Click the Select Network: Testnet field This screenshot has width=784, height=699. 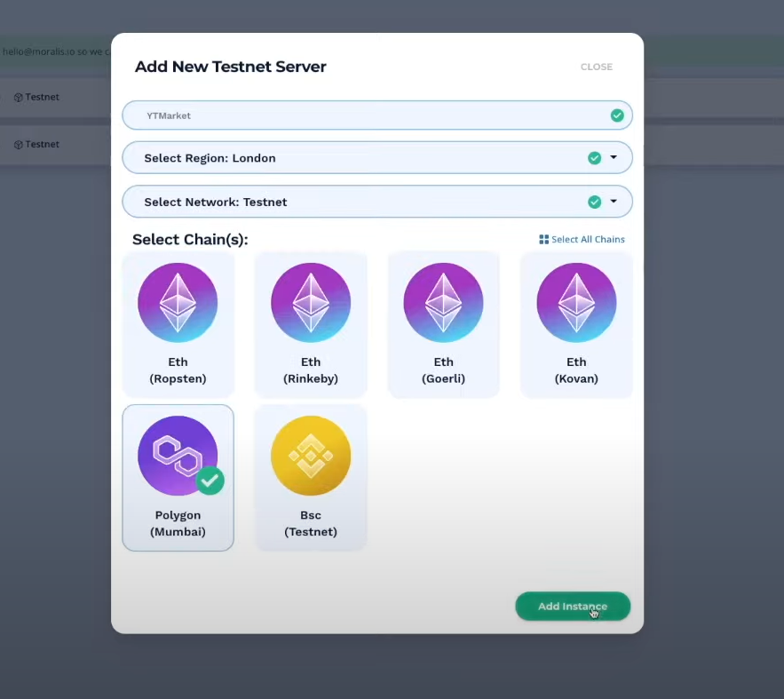point(377,202)
